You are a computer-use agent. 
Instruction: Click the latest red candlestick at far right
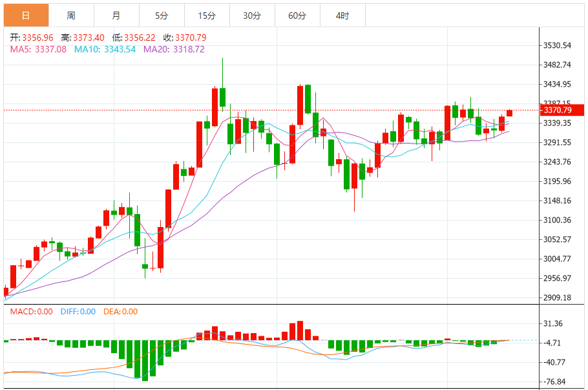509,113
